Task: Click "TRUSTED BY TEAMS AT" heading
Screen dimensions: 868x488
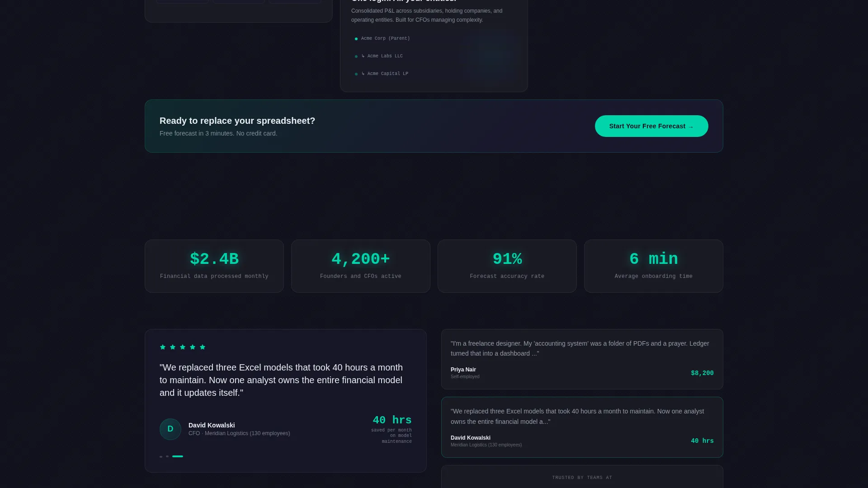Action: tap(582, 478)
